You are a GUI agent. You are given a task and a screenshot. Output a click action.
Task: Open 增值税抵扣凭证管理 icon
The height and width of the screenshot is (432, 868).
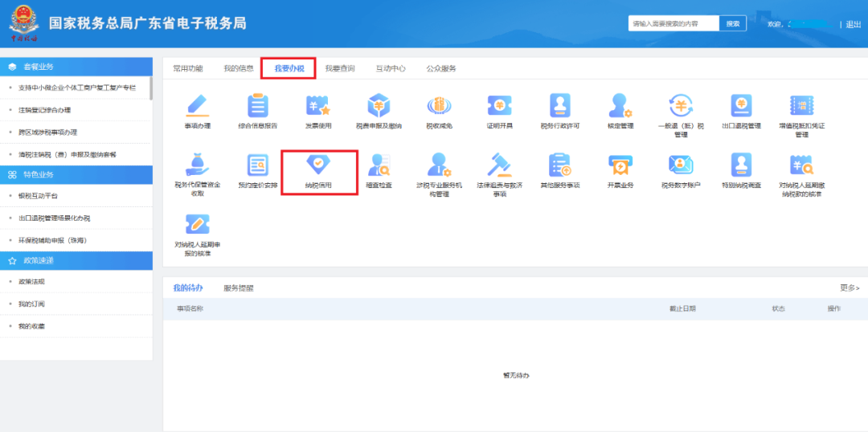click(801, 105)
